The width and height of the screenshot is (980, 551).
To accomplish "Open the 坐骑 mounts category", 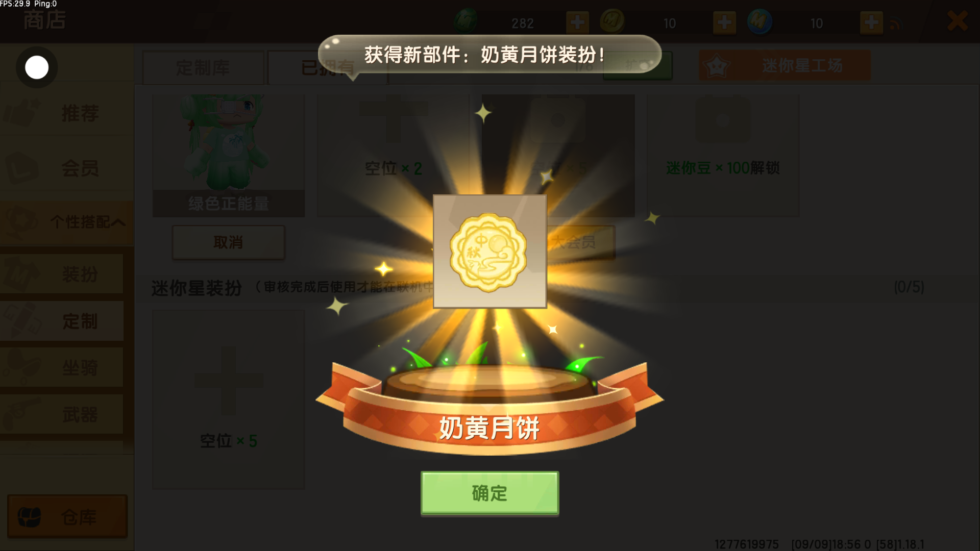I will [62, 367].
